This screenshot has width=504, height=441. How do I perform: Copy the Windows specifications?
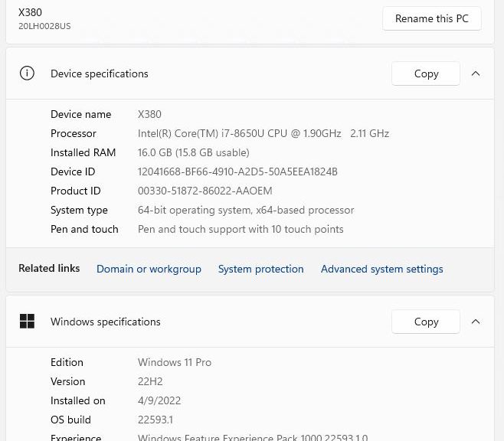426,322
